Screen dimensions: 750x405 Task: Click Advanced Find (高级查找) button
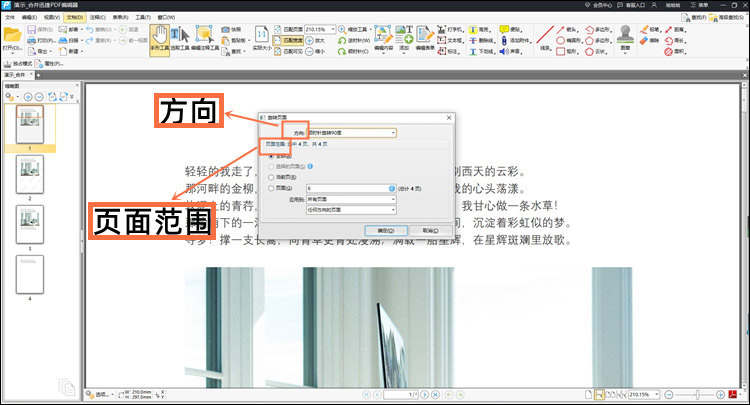pos(727,17)
